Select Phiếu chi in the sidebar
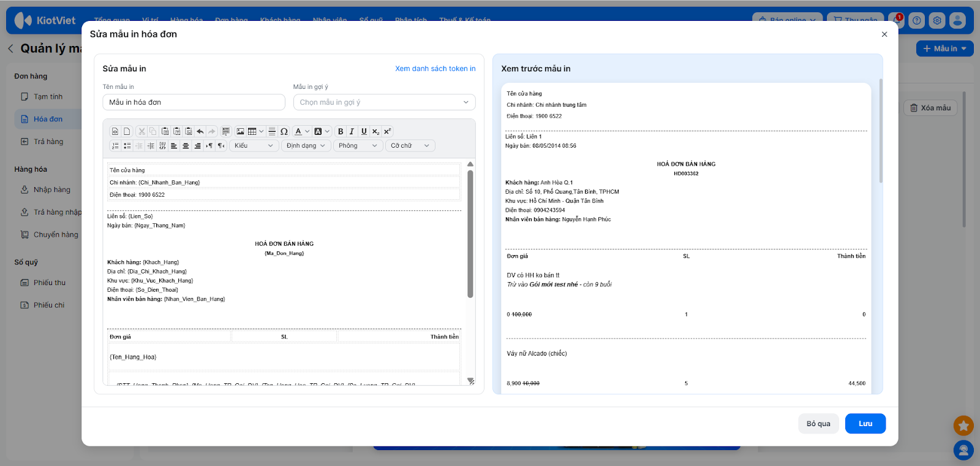 click(x=48, y=305)
